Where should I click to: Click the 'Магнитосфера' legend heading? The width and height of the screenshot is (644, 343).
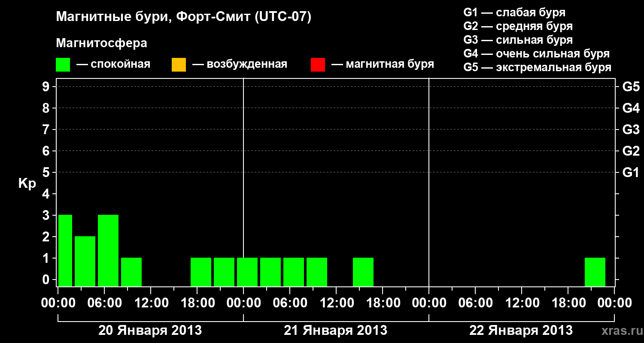point(102,43)
